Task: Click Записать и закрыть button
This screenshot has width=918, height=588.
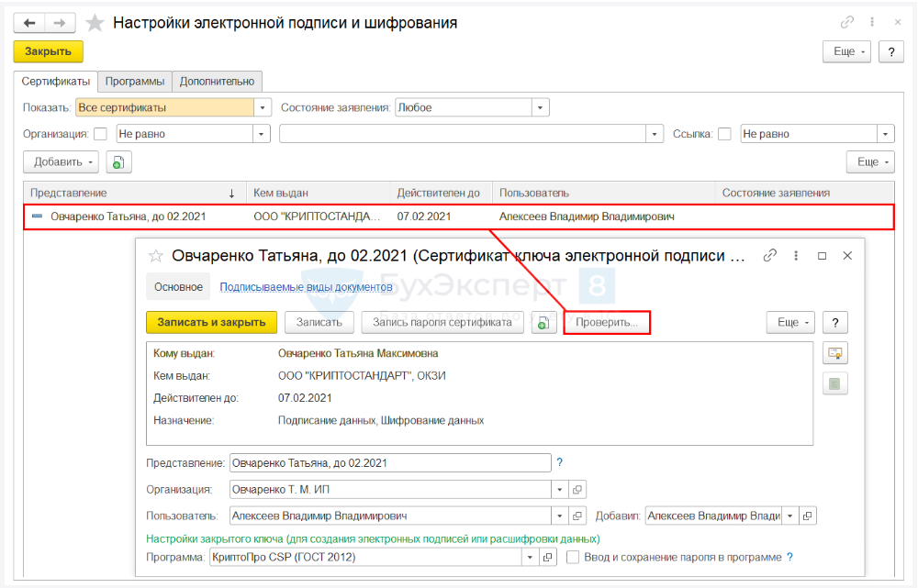Action: 211,322
